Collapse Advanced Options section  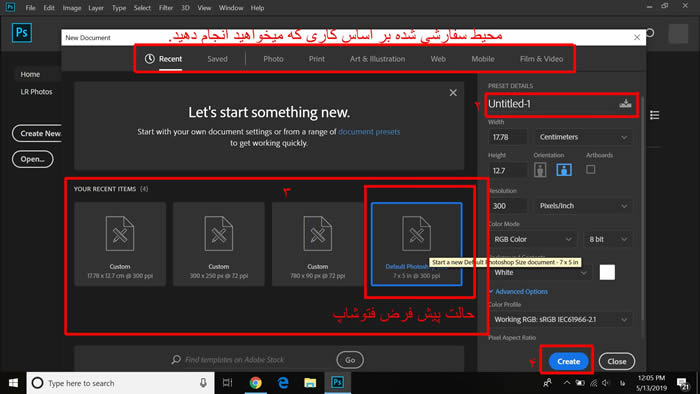click(519, 291)
